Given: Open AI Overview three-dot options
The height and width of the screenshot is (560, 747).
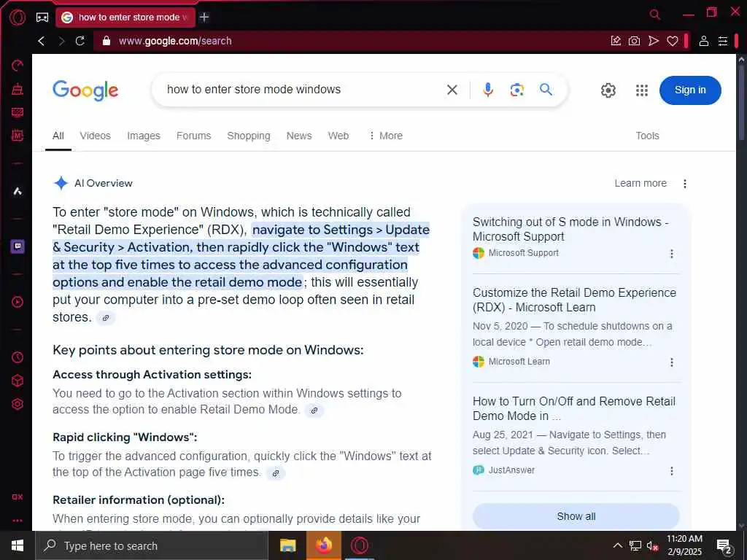Looking at the screenshot, I should (684, 184).
